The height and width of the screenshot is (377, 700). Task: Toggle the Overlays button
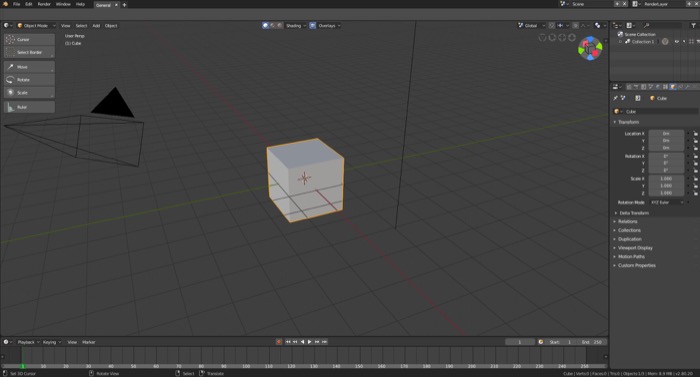312,25
